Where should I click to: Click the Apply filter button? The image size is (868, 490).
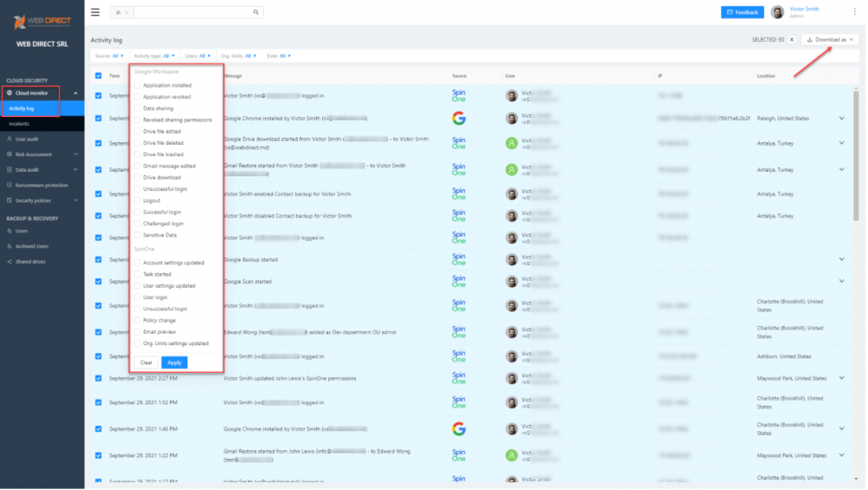pos(174,363)
